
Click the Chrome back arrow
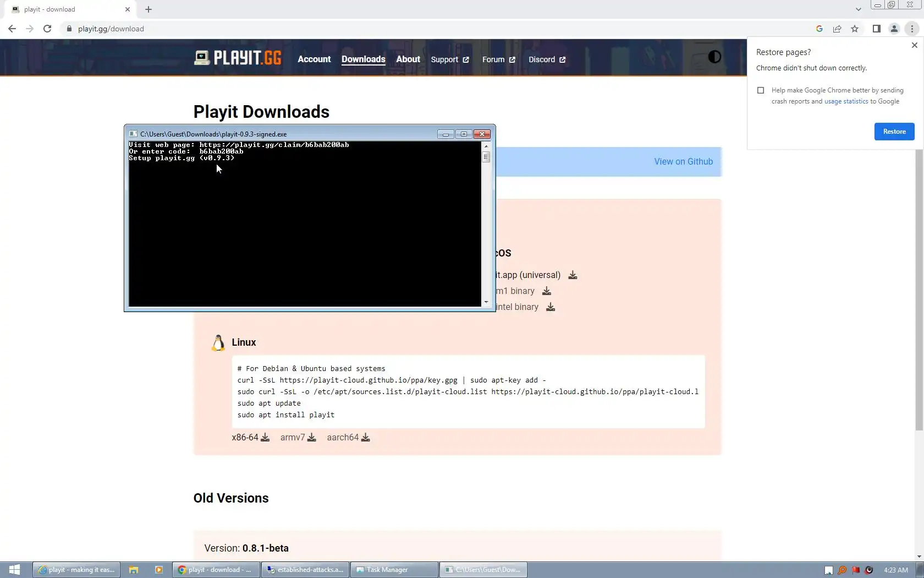[12, 29]
